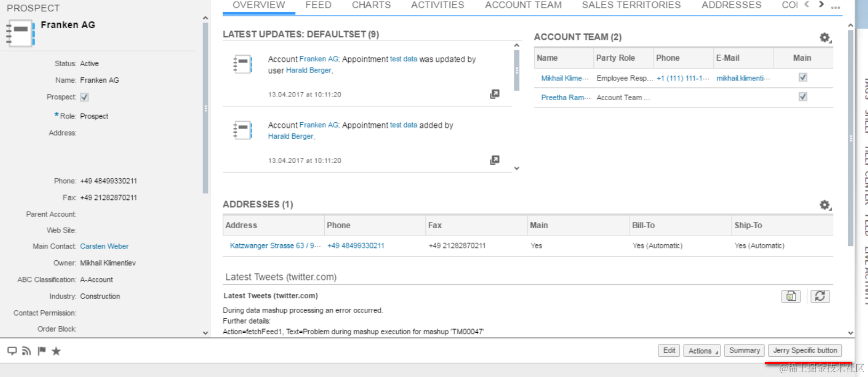This screenshot has width=868, height=377.
Task: Click main content vertical scrollbar
Action: pos(850,138)
